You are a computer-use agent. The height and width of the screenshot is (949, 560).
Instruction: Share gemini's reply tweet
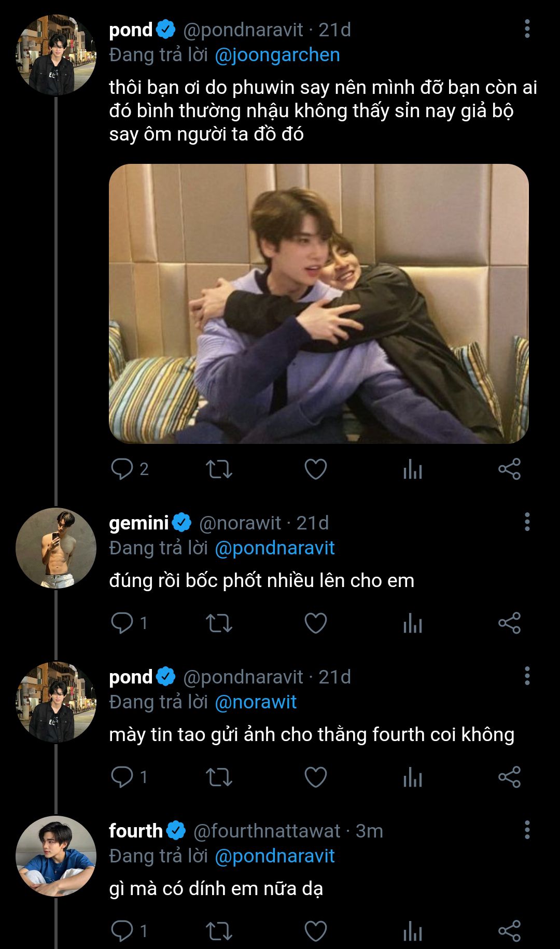pos(509,623)
